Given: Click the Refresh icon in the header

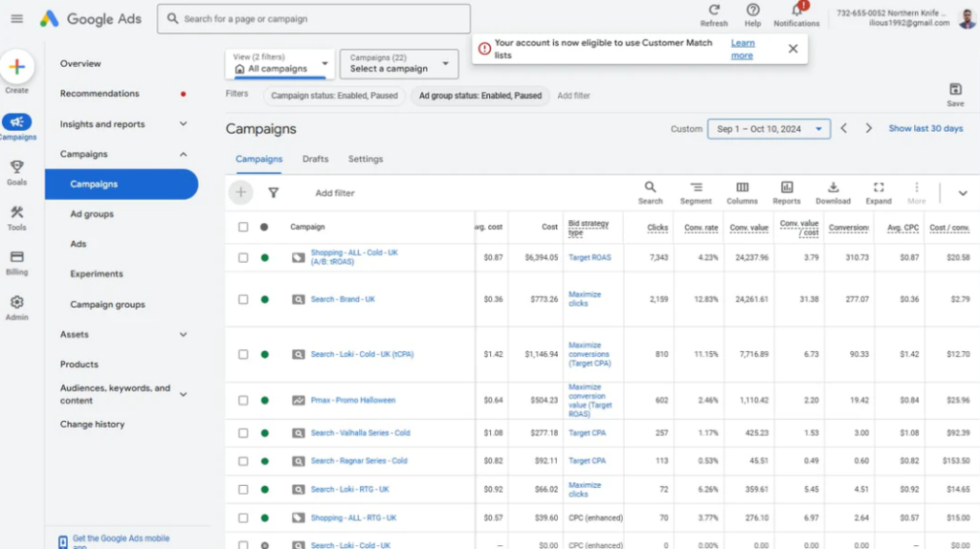Looking at the screenshot, I should pyautogui.click(x=713, y=11).
